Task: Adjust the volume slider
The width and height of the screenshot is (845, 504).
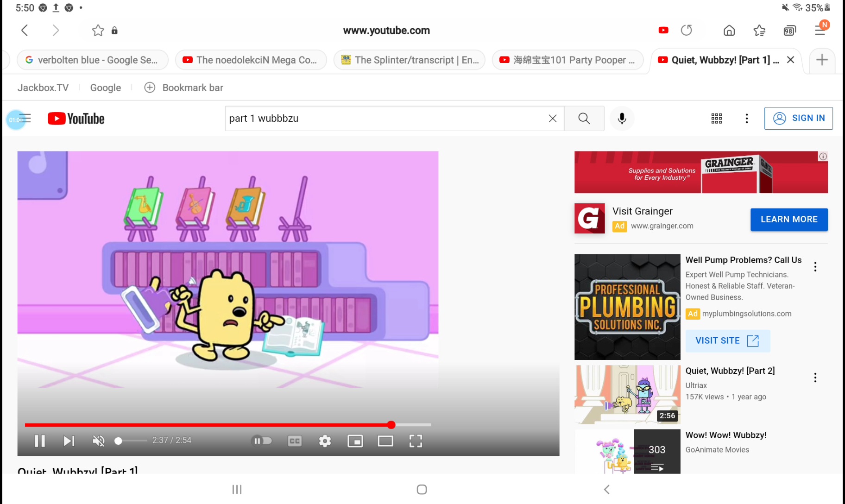Action: point(131,441)
